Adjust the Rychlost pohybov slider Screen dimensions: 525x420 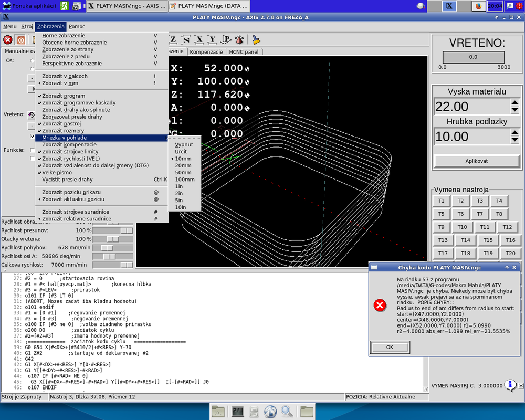(x=107, y=247)
